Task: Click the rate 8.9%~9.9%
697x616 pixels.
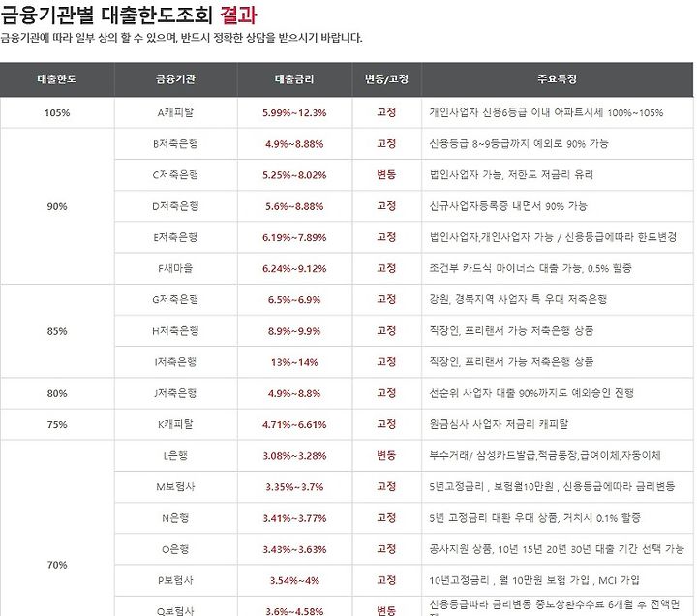Action: click(294, 331)
